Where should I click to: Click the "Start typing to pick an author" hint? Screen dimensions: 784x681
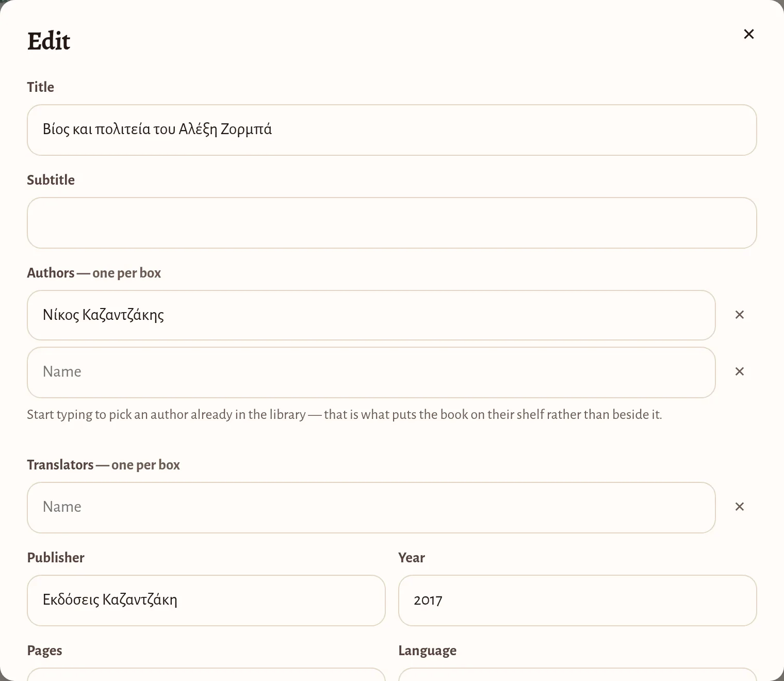(345, 415)
